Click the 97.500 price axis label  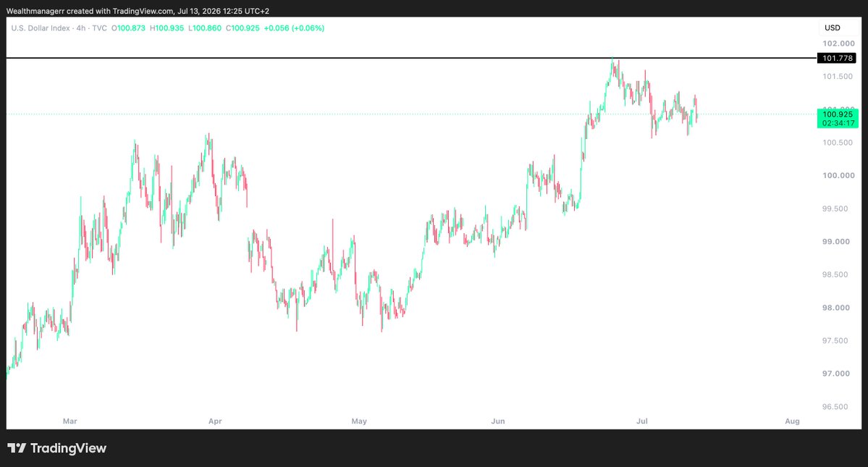pos(835,340)
